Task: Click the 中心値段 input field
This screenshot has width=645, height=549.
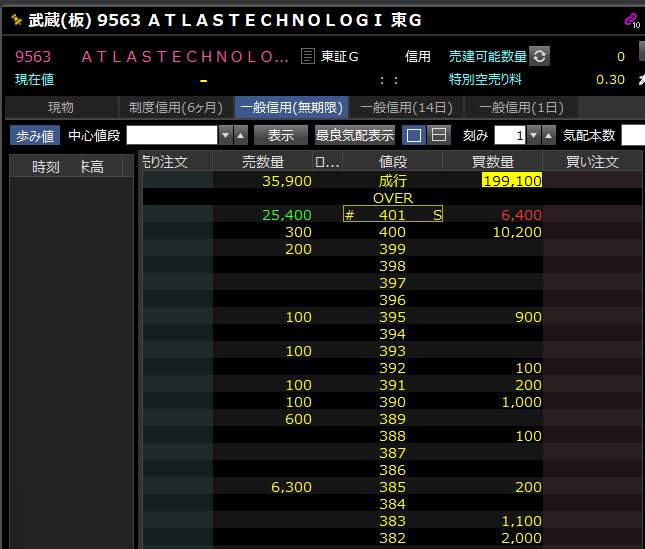Action: coord(172,135)
